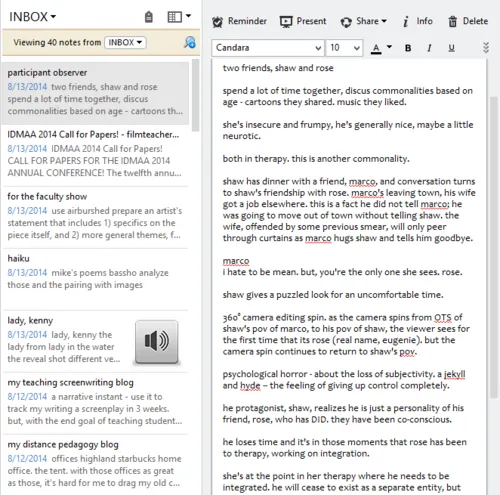The width and height of the screenshot is (500, 495).
Task: Set a Reminder on this note
Action: [x=239, y=21]
